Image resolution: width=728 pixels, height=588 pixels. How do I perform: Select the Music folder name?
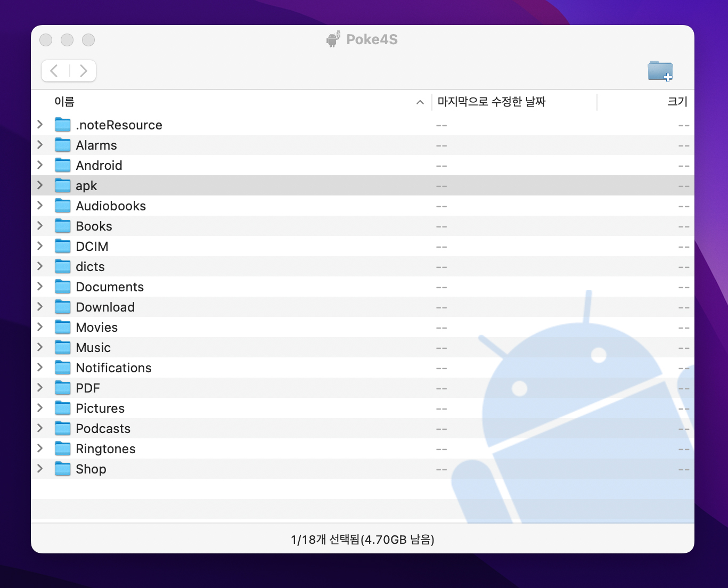click(x=93, y=348)
